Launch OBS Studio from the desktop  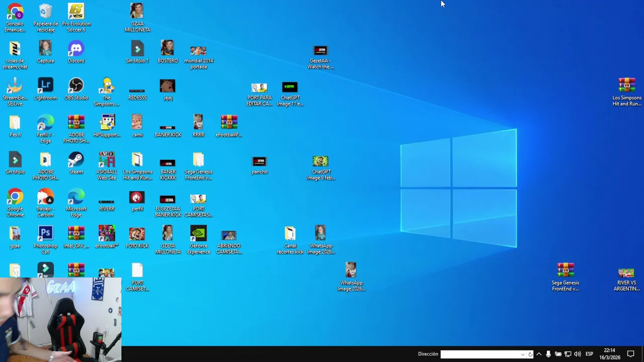pyautogui.click(x=76, y=89)
